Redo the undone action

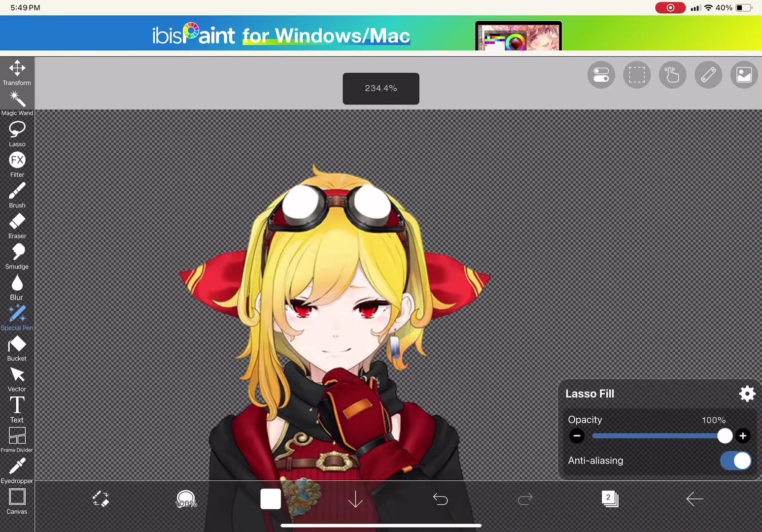[525, 499]
